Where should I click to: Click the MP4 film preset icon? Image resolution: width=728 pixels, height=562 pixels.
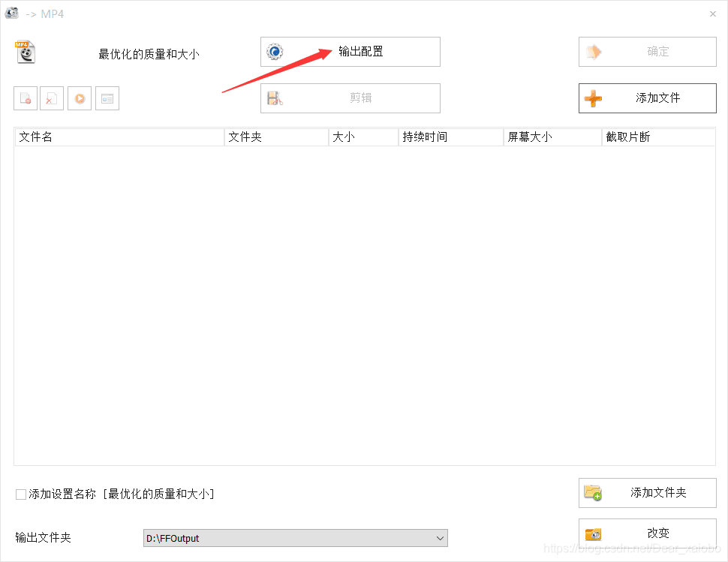click(25, 51)
